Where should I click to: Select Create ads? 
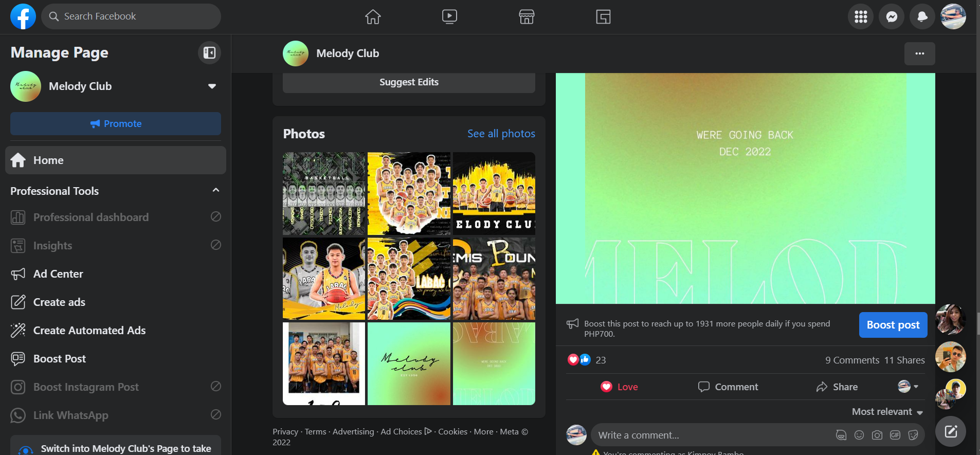click(116, 302)
